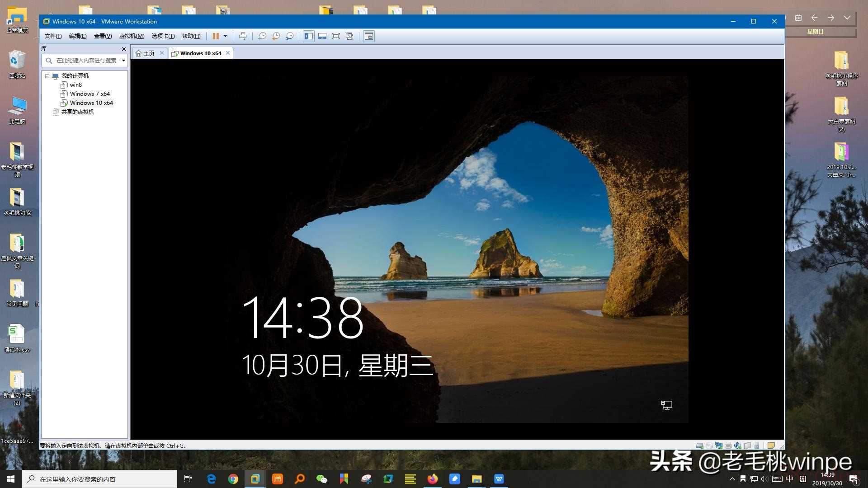This screenshot has height=488, width=868.
Task: Open the power options dropdown arrow
Action: 225,36
